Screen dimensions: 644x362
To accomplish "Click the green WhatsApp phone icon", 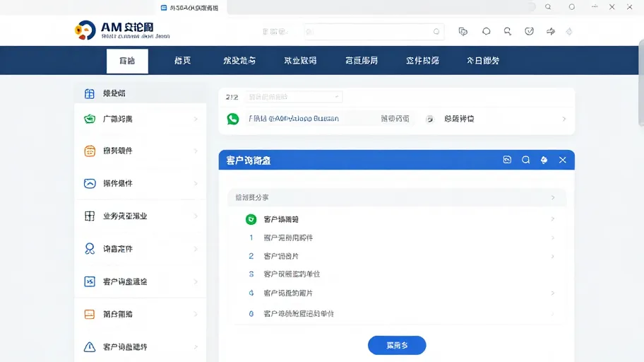I will pos(233,119).
